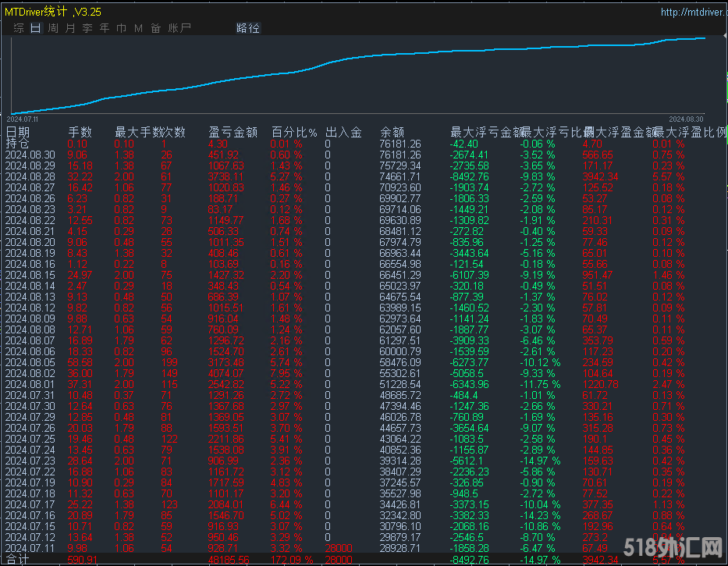The height and width of the screenshot is (566, 728).
Task: Open the 备 notes tab
Action: coord(155,28)
